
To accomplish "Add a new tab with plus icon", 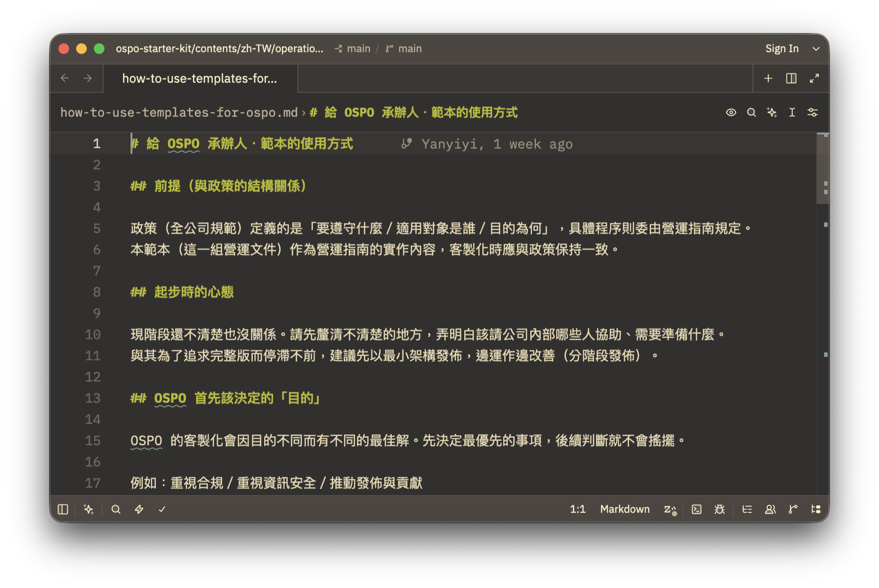I will click(768, 79).
